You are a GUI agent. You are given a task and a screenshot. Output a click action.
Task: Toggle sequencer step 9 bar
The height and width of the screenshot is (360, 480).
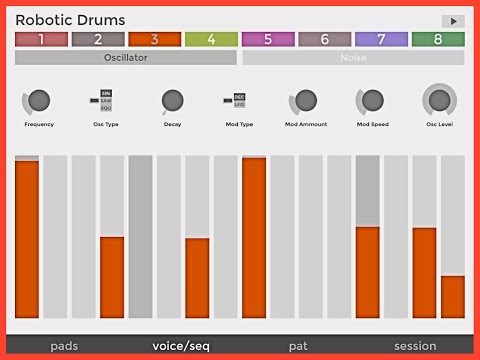(x=254, y=236)
